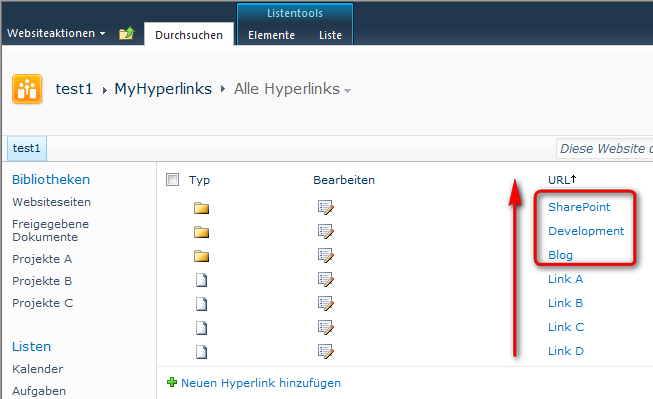
Task: Open Websiteseiten library in sidebar
Action: coord(52,202)
